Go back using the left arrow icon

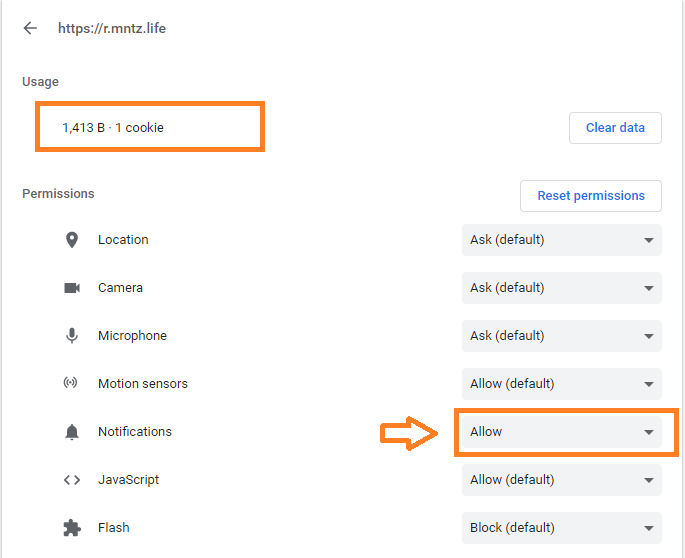point(30,28)
